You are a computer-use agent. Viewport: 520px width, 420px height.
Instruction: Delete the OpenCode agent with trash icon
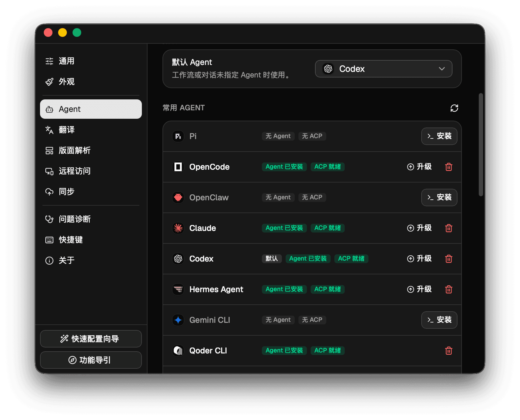click(449, 167)
